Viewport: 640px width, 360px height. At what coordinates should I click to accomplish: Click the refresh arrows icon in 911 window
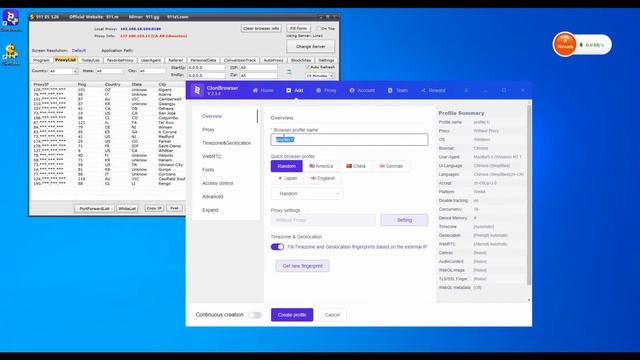click(x=289, y=72)
